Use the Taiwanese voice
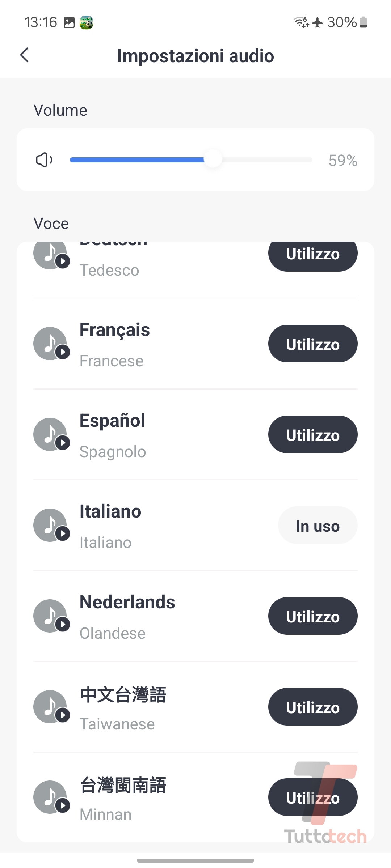 pyautogui.click(x=313, y=707)
